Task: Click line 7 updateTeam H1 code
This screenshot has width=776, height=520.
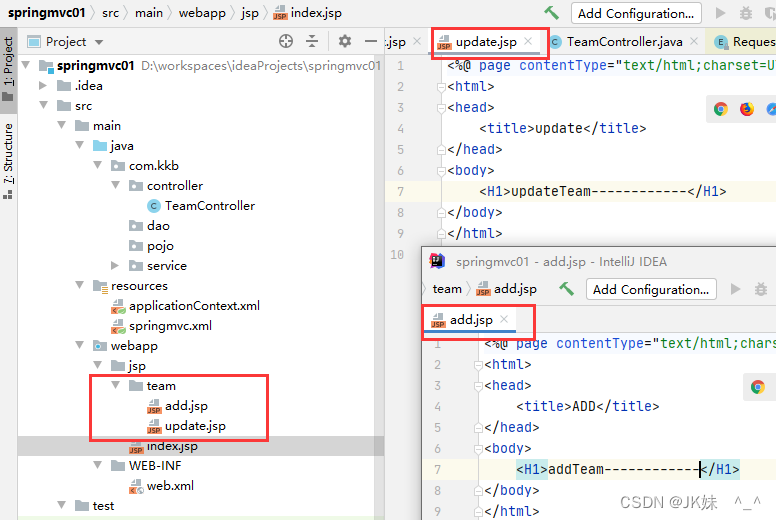Action: pyautogui.click(x=603, y=191)
